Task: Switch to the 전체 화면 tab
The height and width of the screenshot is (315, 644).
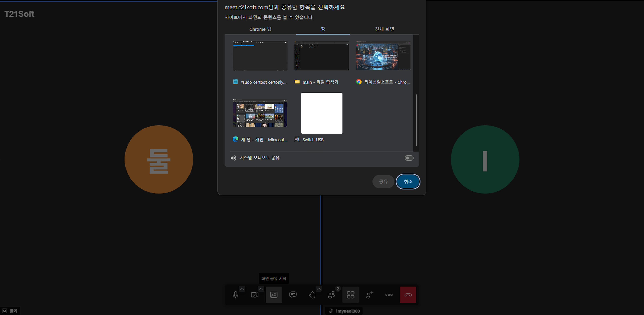Action: coord(384,29)
